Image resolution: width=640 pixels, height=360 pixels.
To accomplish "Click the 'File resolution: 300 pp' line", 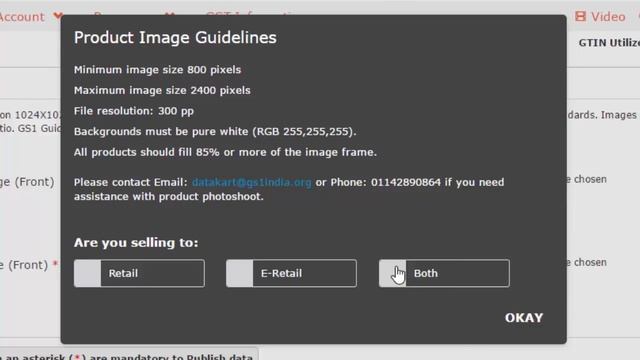I will 133,111.
